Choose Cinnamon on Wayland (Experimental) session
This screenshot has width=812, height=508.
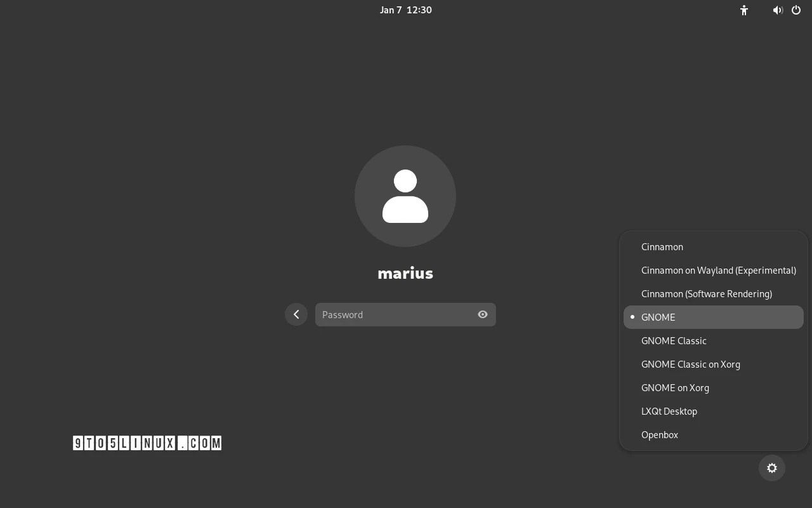719,270
